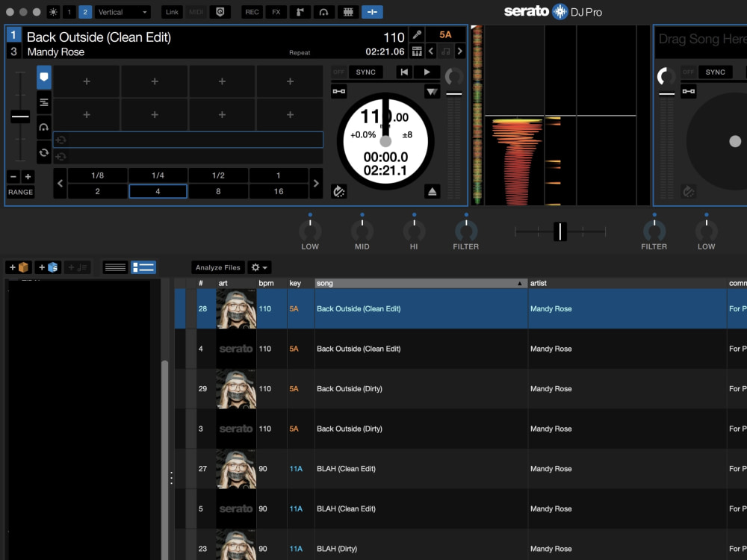Viewport: 747px width, 560px height.
Task: Toggle the highlighted blue crossfader view icon
Action: click(x=372, y=12)
